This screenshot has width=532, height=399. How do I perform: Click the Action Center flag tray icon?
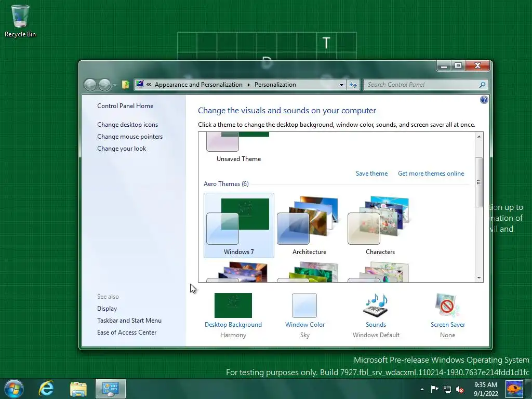click(435, 389)
